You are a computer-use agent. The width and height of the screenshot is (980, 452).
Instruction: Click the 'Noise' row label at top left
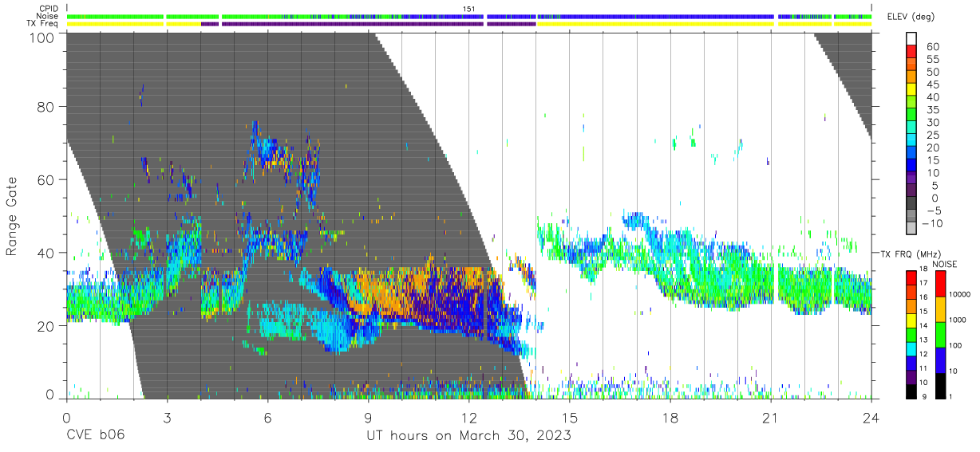pos(47,16)
